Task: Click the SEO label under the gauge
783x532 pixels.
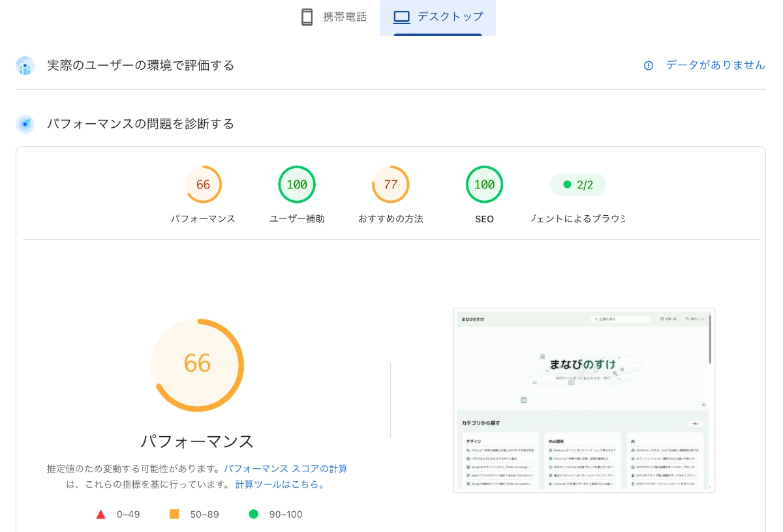Action: pos(484,219)
